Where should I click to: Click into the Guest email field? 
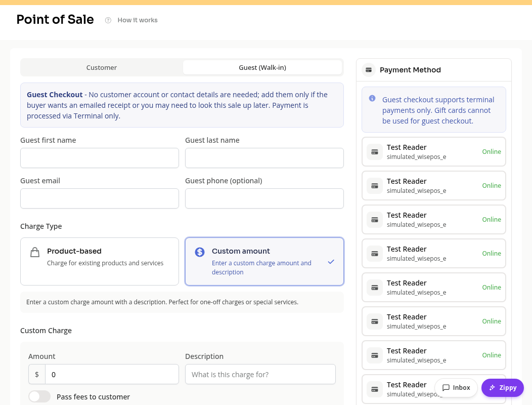pos(100,198)
